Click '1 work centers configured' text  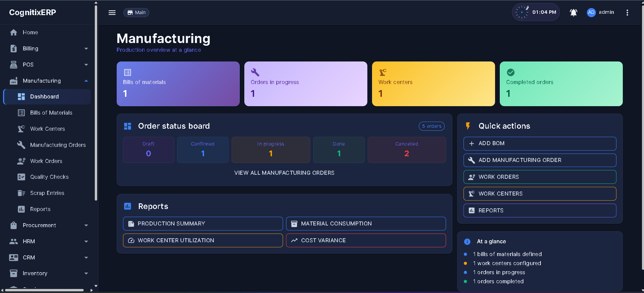tap(507, 263)
